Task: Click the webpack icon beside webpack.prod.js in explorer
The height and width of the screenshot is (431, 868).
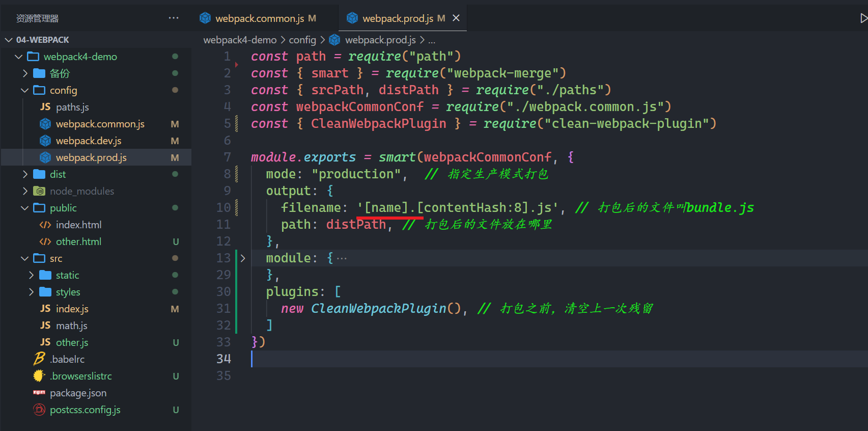Action: pos(45,157)
